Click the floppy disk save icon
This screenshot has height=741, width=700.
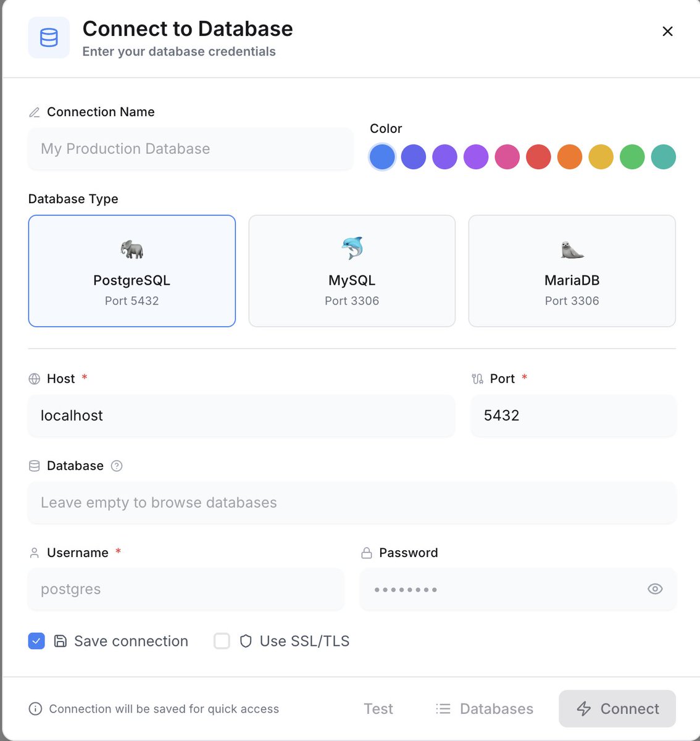tap(60, 641)
